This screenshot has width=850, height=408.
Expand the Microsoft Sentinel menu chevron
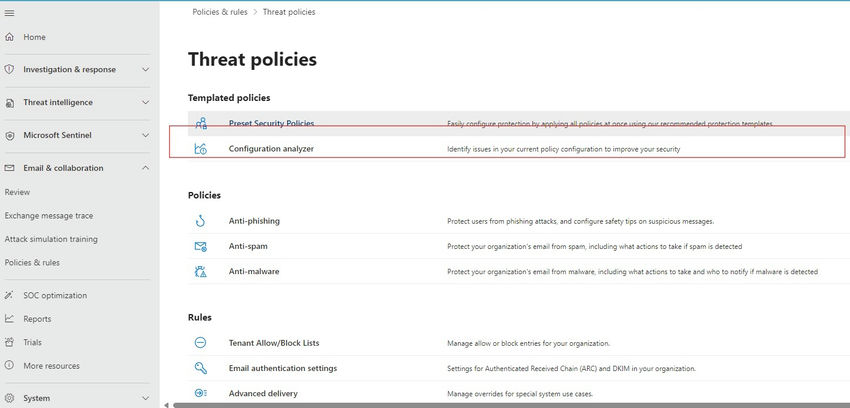click(146, 135)
